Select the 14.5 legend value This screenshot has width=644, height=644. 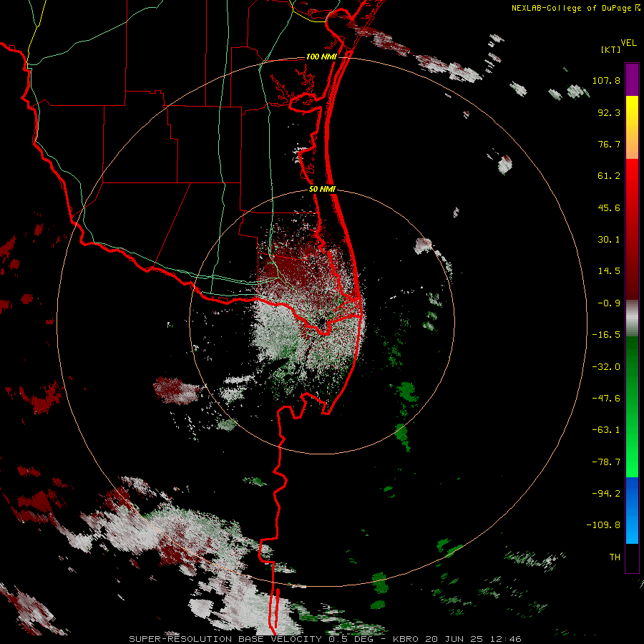[x=609, y=271]
